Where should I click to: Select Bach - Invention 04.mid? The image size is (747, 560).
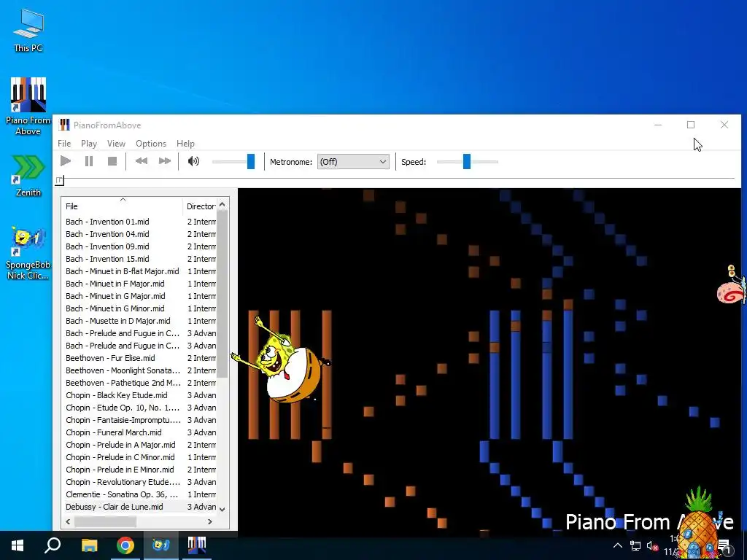(x=107, y=234)
